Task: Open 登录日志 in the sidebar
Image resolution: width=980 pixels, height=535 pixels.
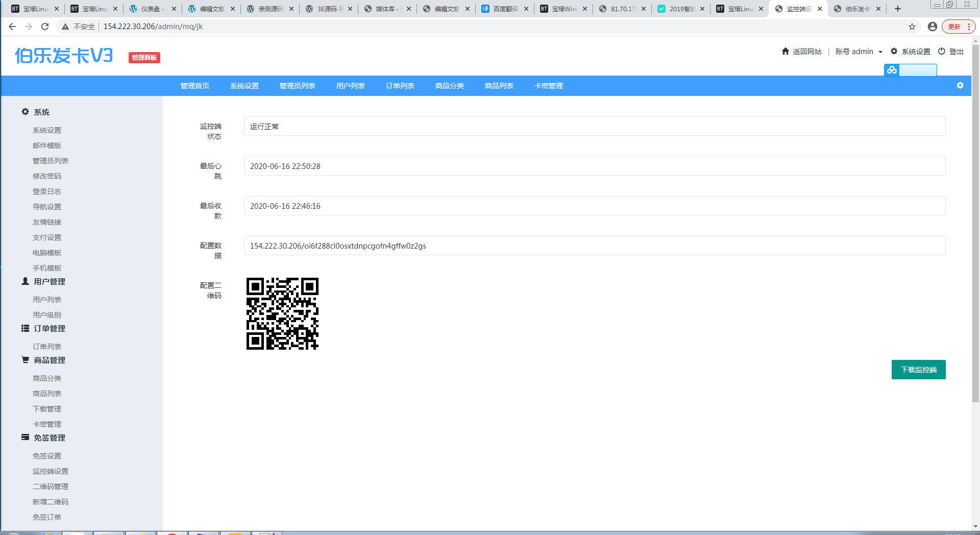Action: point(47,191)
